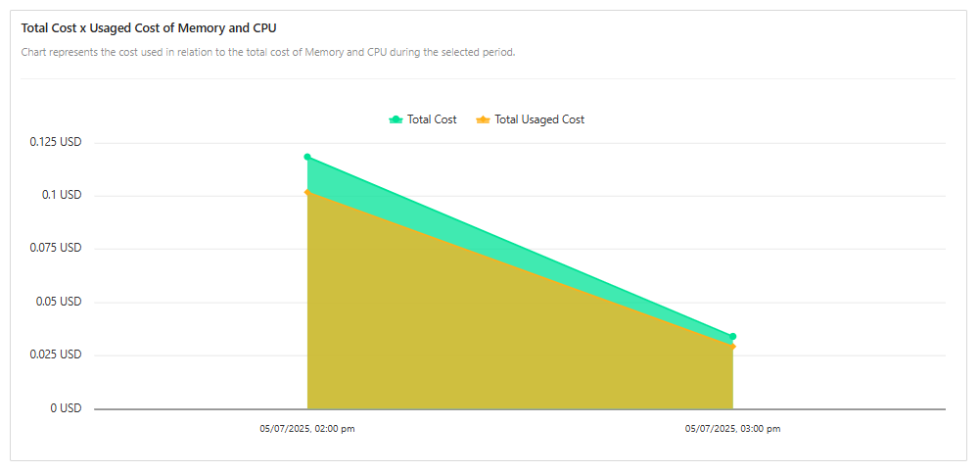Select the green Total Cost point at 02:00 pm
The height and width of the screenshot is (472, 980).
tap(307, 157)
